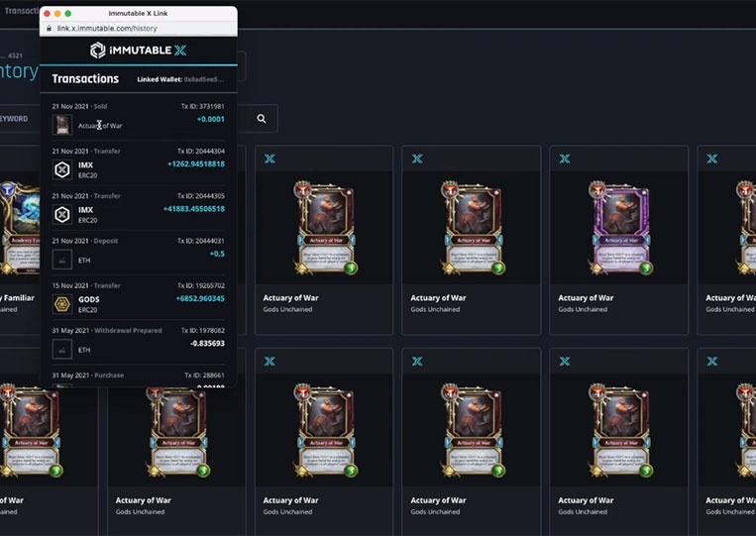Click '31 May 2021 · Withdrawal Prepared' line

point(107,330)
